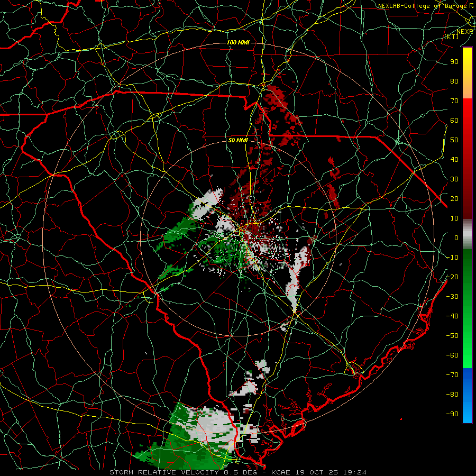Click the -70 value on the velocity scale

[x=452, y=375]
